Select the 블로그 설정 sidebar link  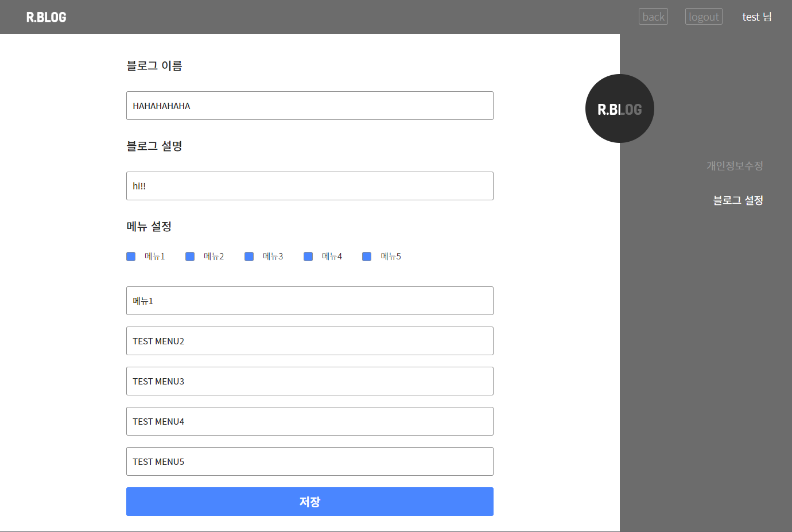[x=737, y=200]
